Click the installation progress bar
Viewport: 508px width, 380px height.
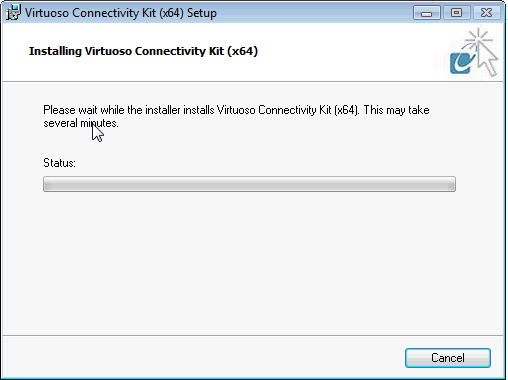[x=249, y=184]
